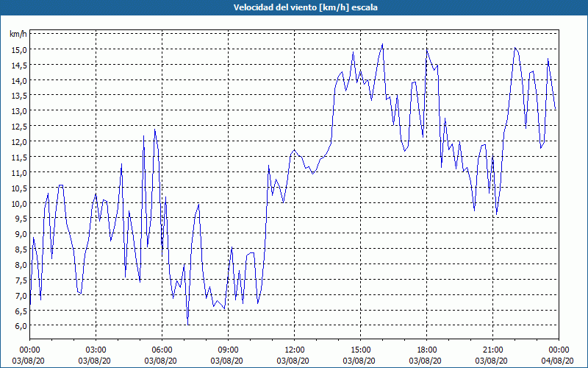Image resolution: width=588 pixels, height=368 pixels.
Task: Select the 10,0 y-axis value
Action: click(18, 204)
